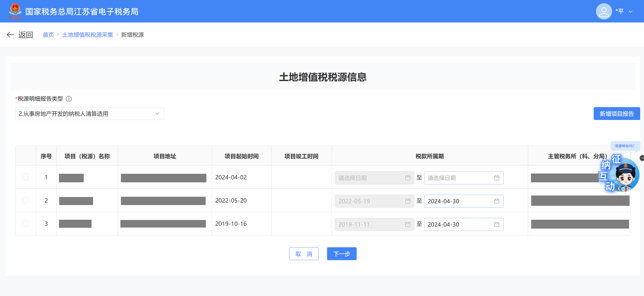Image resolution: width=644 pixels, height=296 pixels.
Task: Click the user avatar icon
Action: tap(604, 11)
